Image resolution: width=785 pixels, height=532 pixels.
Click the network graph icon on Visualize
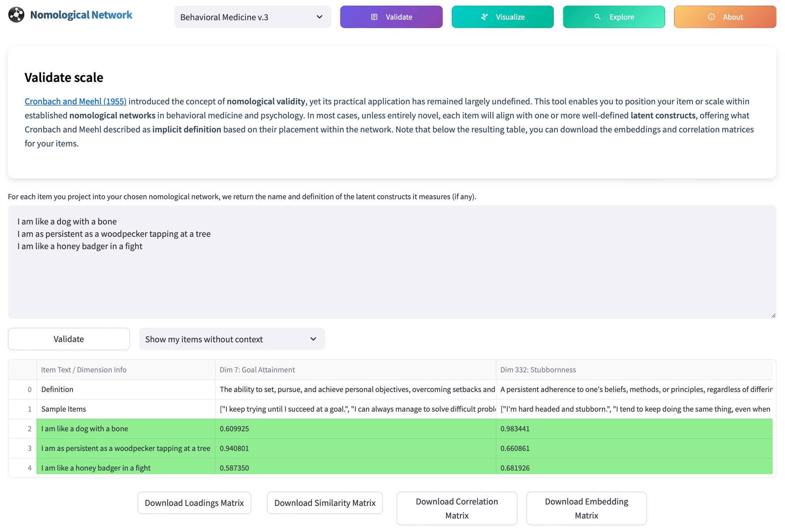click(485, 17)
